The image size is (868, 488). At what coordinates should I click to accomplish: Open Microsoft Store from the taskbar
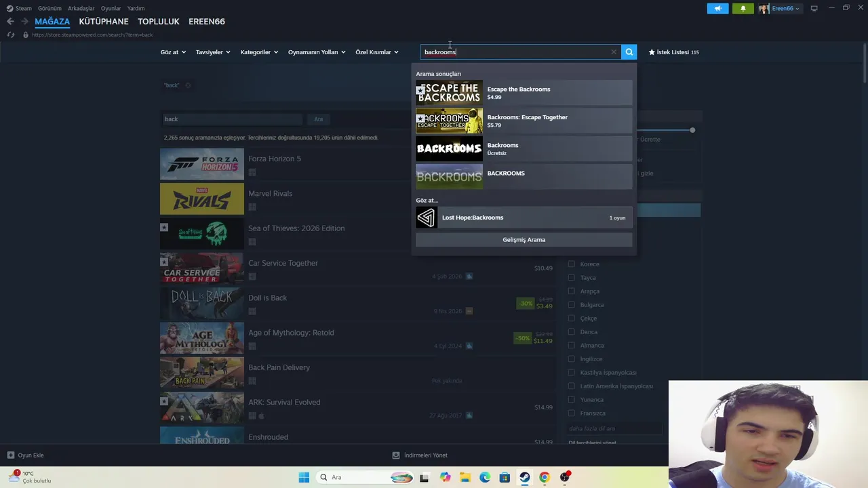(505, 477)
